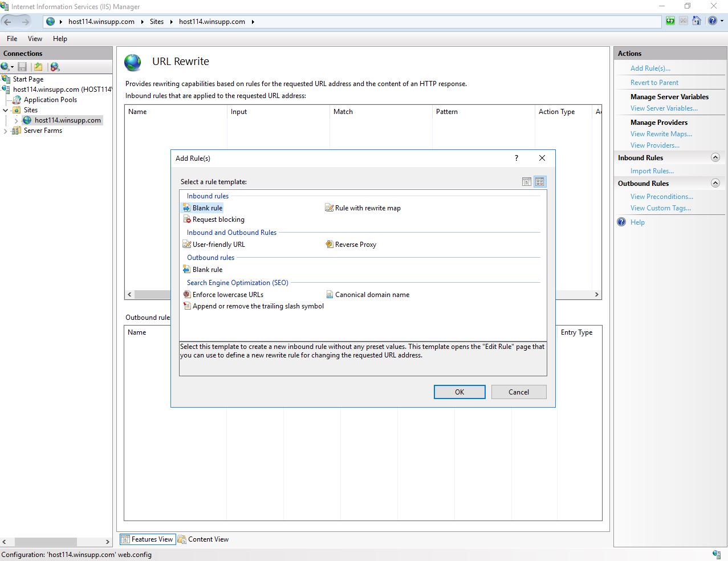
Task: Collapse the Sites node with its chevron
Action: (6, 110)
